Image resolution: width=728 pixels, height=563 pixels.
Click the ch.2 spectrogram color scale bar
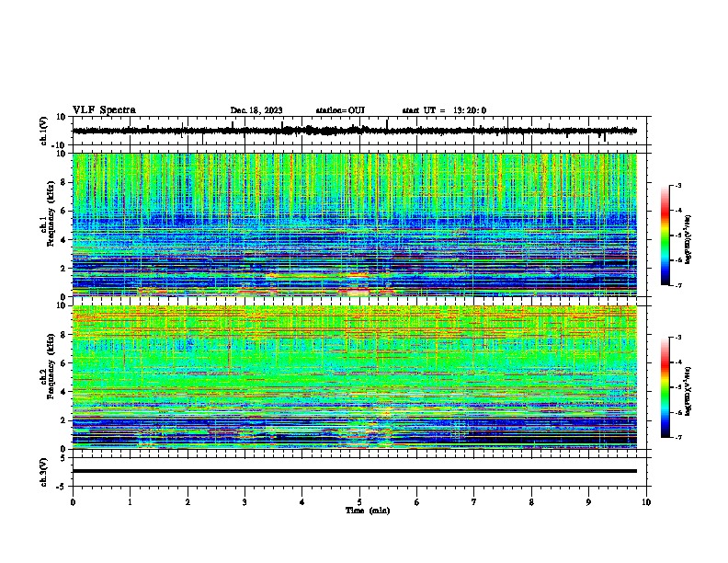pos(665,387)
